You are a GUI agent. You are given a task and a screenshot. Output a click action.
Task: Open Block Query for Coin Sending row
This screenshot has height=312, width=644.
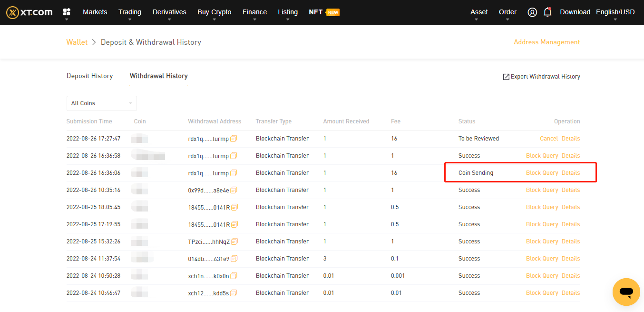pos(542,173)
